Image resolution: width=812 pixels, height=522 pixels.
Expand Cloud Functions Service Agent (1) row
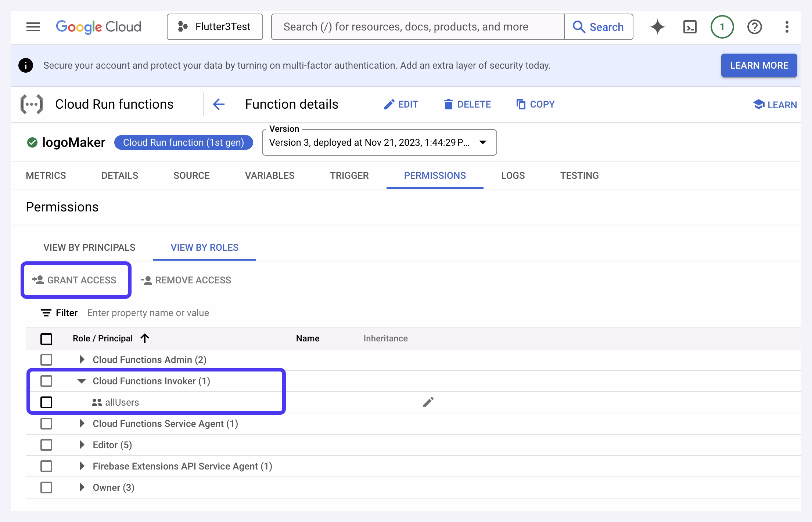(82, 424)
